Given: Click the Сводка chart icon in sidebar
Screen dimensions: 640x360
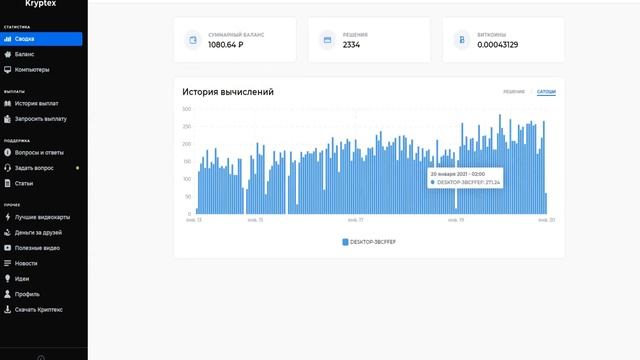Looking at the screenshot, I should pyautogui.click(x=7, y=39).
